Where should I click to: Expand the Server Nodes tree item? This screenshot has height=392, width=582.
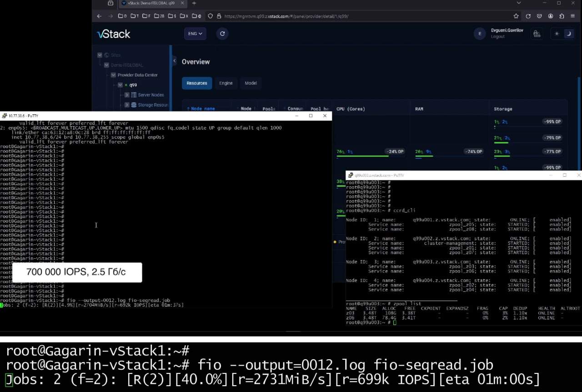point(127,95)
